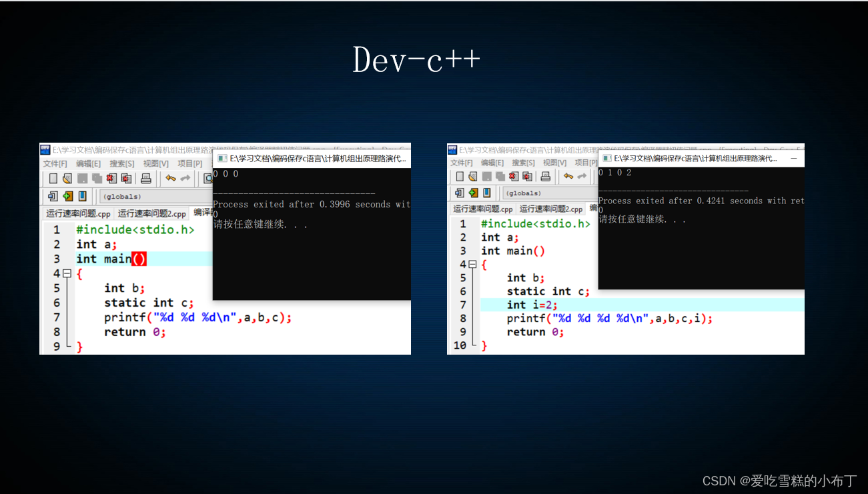Click '0 1 0 2' output in right console
The height and width of the screenshot is (494, 868).
615,173
